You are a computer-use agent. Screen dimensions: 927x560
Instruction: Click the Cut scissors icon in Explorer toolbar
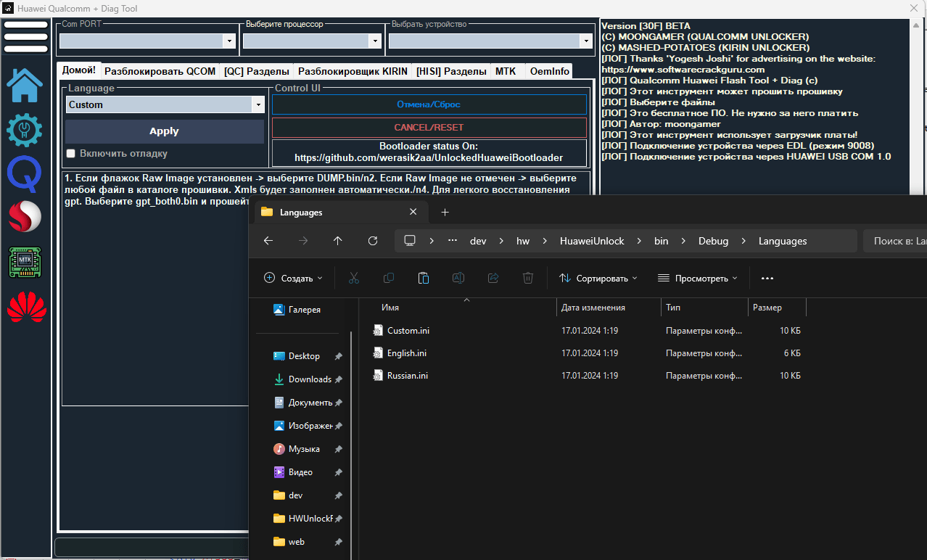point(354,278)
